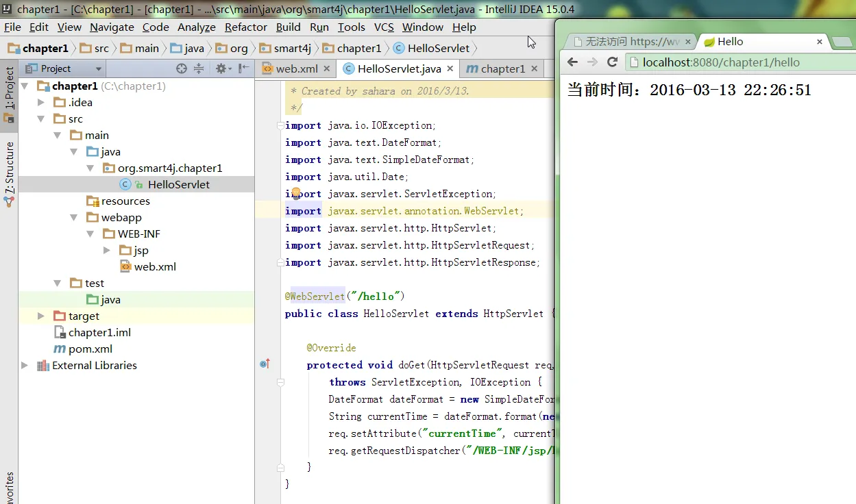Click the intention light bulb in editor gutter
The height and width of the screenshot is (504, 856).
[295, 194]
